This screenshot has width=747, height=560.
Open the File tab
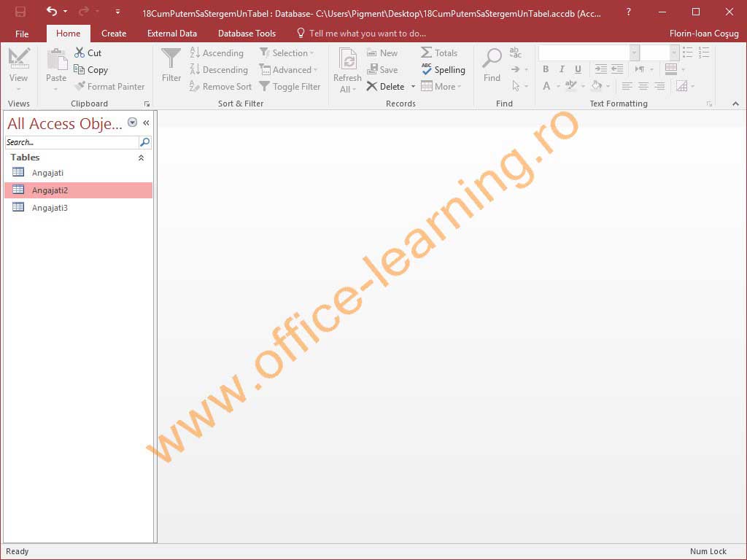coord(22,34)
